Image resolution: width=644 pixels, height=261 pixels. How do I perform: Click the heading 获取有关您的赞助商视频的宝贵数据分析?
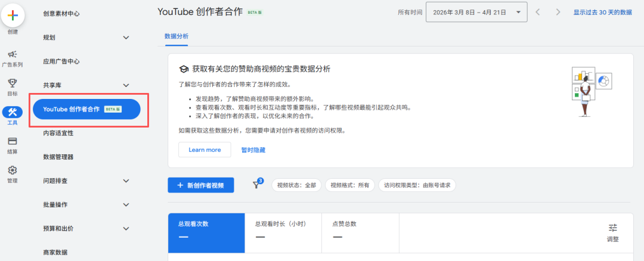261,69
